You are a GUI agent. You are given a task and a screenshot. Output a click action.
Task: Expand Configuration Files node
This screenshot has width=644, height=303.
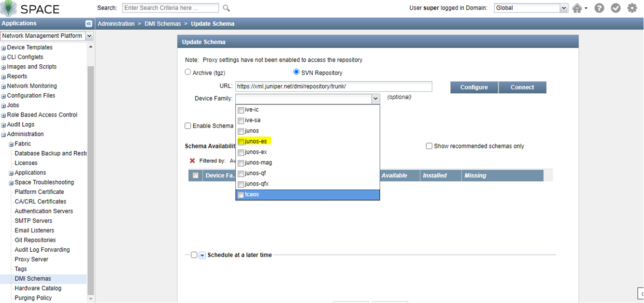(x=3, y=96)
